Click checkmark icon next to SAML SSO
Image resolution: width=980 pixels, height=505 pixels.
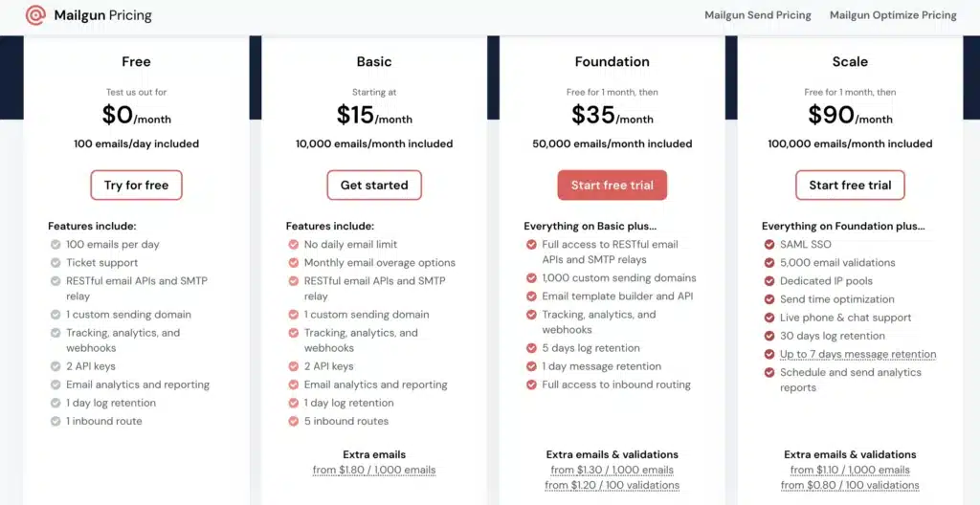(770, 245)
